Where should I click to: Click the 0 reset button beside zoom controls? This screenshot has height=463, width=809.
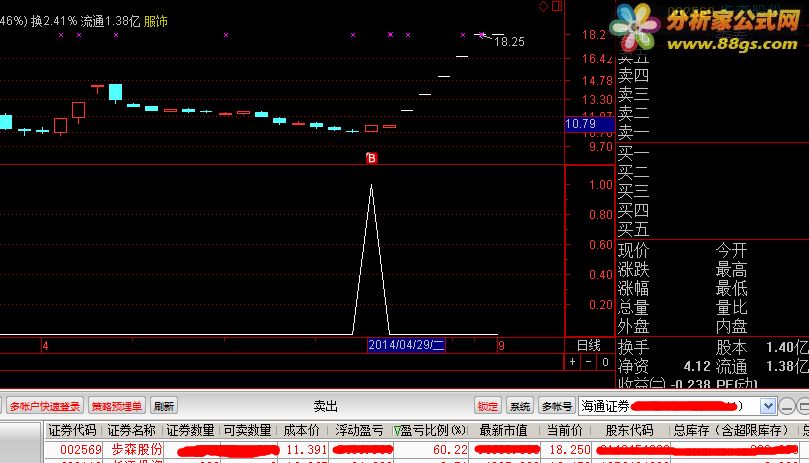coord(605,362)
